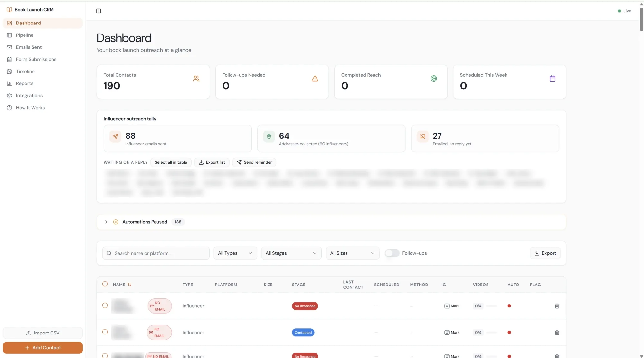This screenshot has height=358, width=644.
Task: Navigate to Reports
Action: point(43,83)
